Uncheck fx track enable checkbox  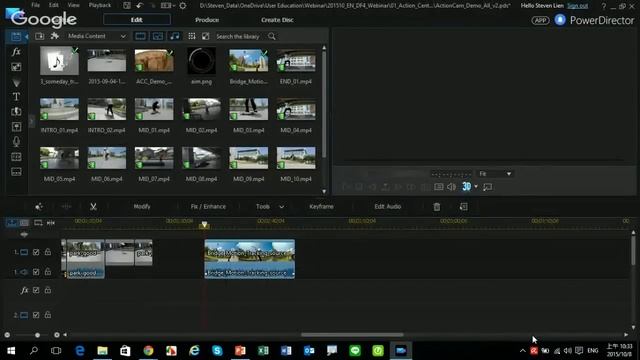36,290
